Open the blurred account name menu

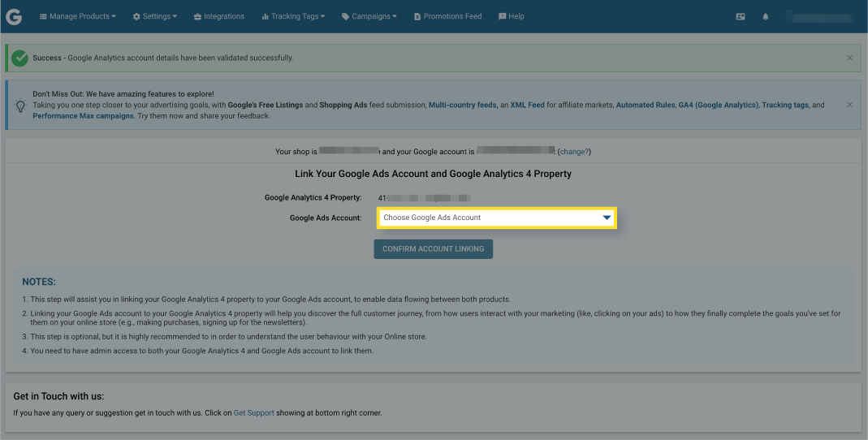[822, 17]
